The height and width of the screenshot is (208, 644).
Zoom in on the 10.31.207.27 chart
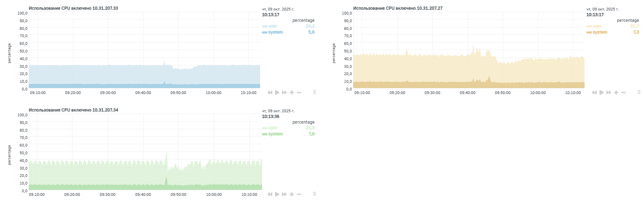616,92
